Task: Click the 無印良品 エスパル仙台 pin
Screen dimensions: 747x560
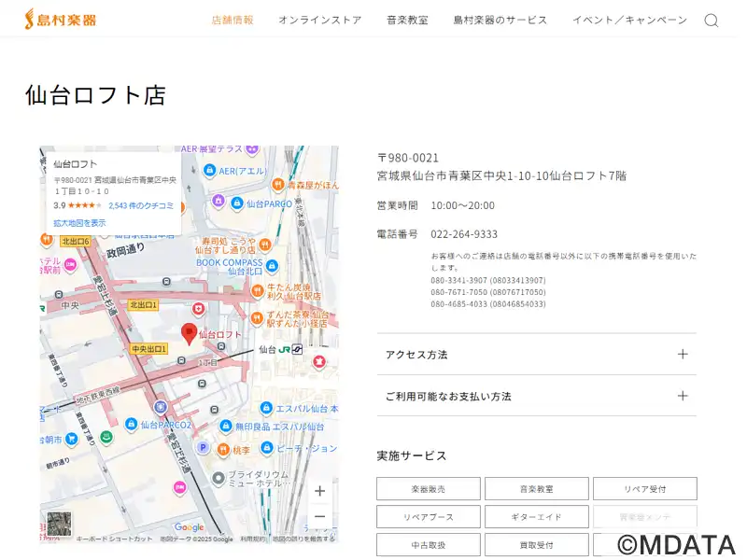Action: (226, 426)
